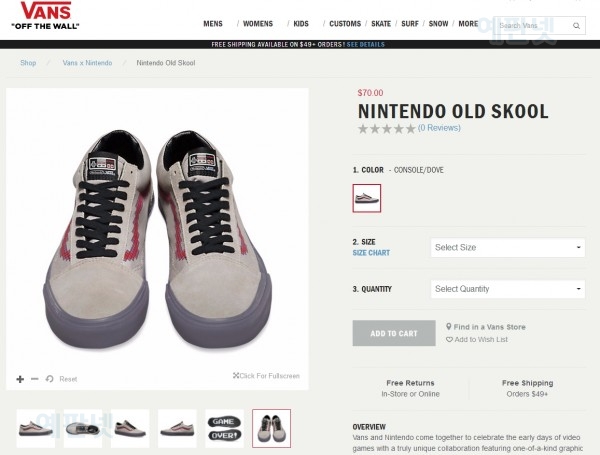Go to Vans x Nintendo breadcrumb
The height and width of the screenshot is (455, 600).
point(88,63)
